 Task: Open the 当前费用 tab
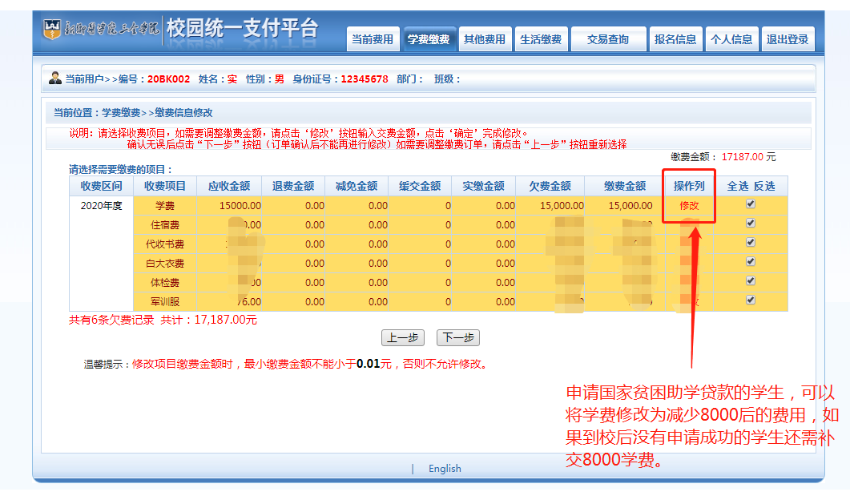373,39
